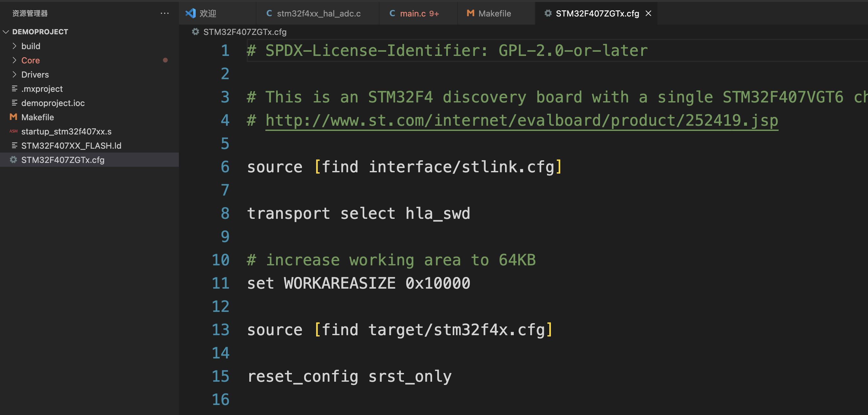Image resolution: width=868 pixels, height=415 pixels.
Task: Open STM32F407XX_FLASH.ld file
Action: click(71, 145)
